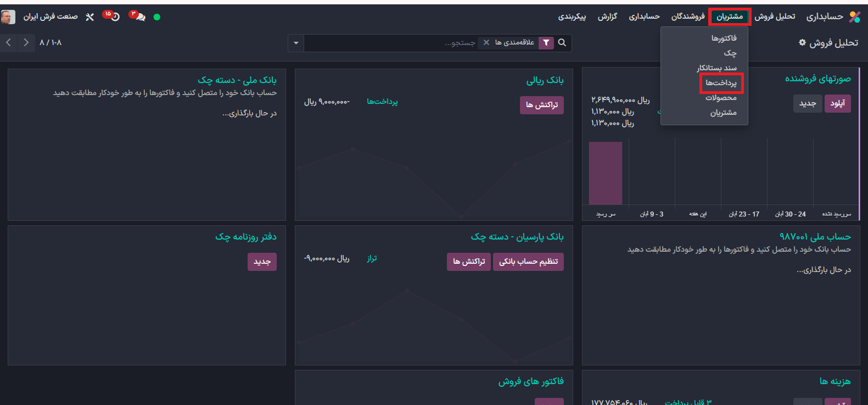Expand the search options dropdown arrow
The width and height of the screenshot is (868, 405).
(296, 43)
